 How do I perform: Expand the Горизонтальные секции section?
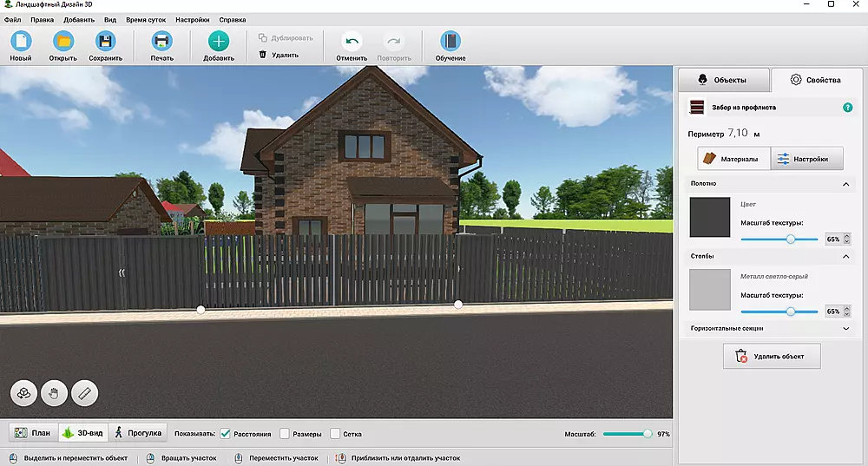[845, 329]
